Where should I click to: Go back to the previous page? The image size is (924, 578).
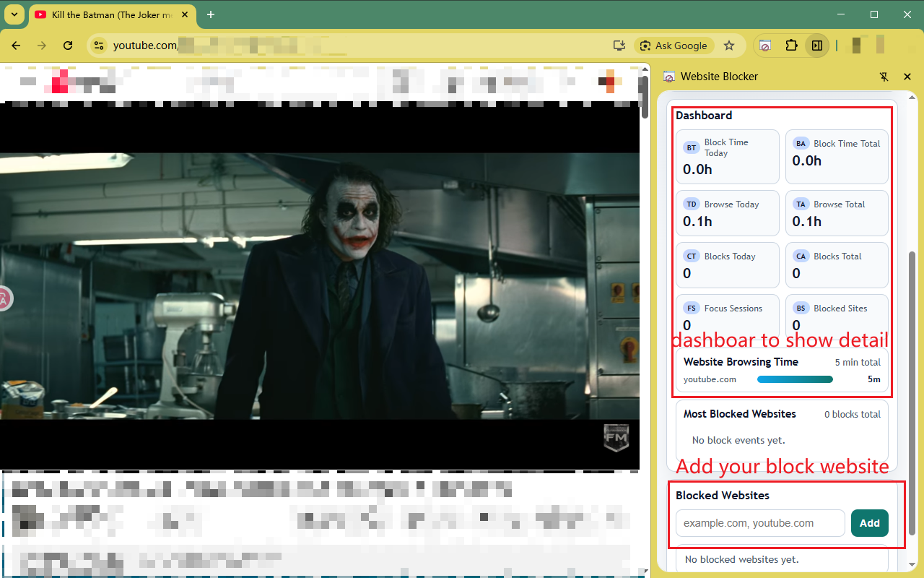tap(16, 46)
